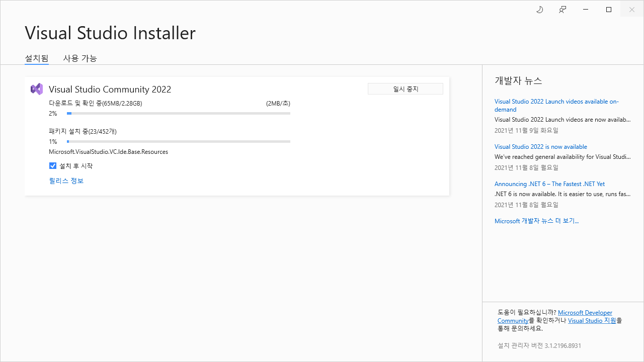Open the 사용 가능 tab
Image resolution: width=644 pixels, height=362 pixels.
click(80, 58)
